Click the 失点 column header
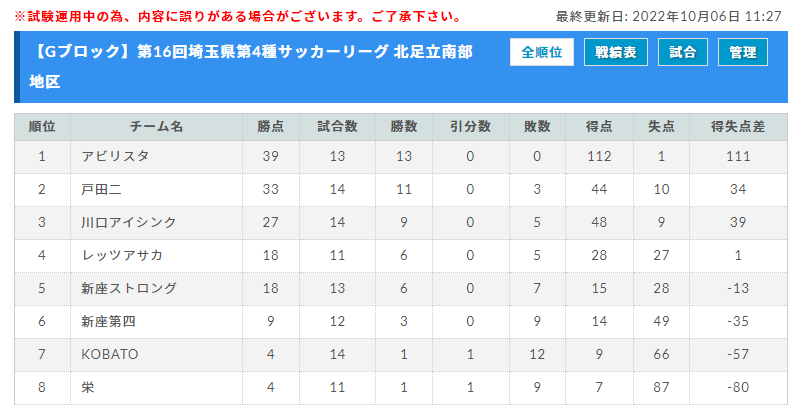The height and width of the screenshot is (415, 794). [661, 127]
